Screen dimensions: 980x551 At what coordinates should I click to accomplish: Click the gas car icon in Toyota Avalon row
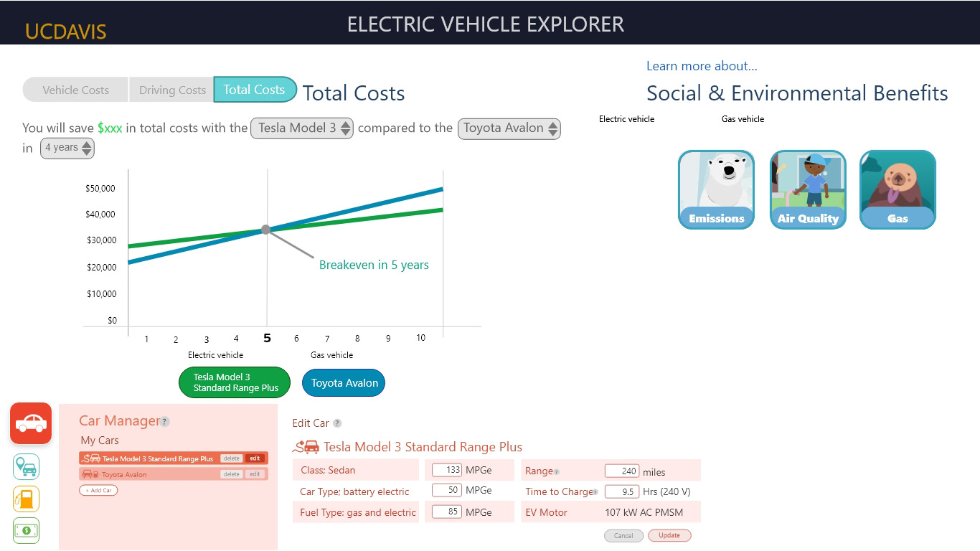[x=90, y=474]
